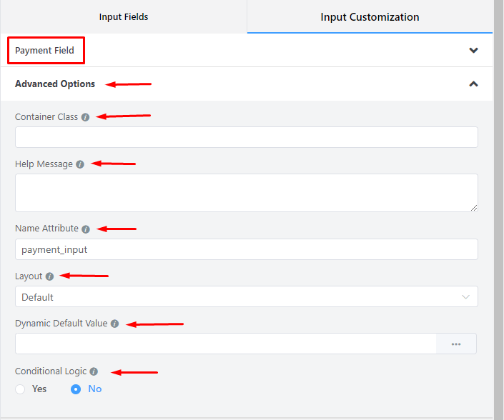Click the Dynamic Default Value text field
Screen dimensions: 504x420
225,344
